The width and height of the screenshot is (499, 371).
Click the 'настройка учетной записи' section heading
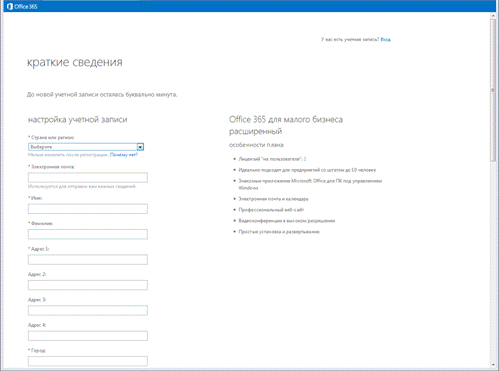point(78,119)
